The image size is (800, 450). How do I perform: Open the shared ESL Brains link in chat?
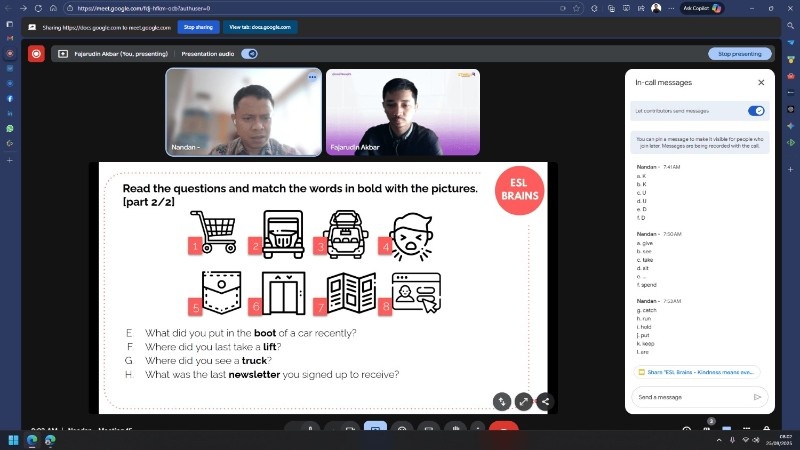(x=696, y=372)
